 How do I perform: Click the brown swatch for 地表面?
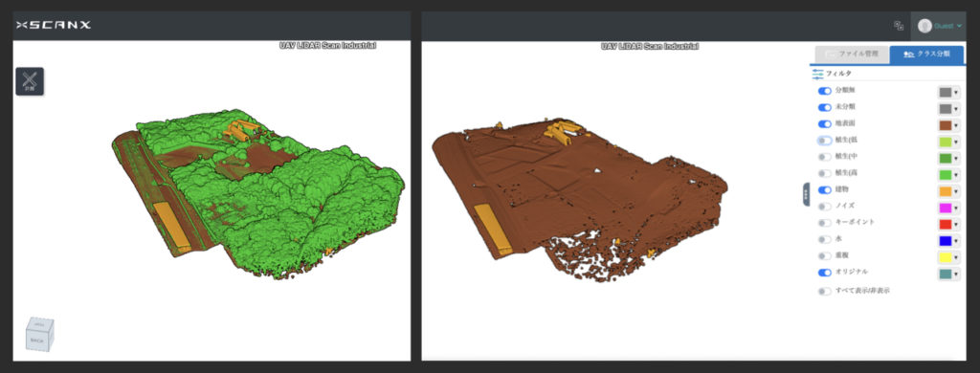point(945,125)
